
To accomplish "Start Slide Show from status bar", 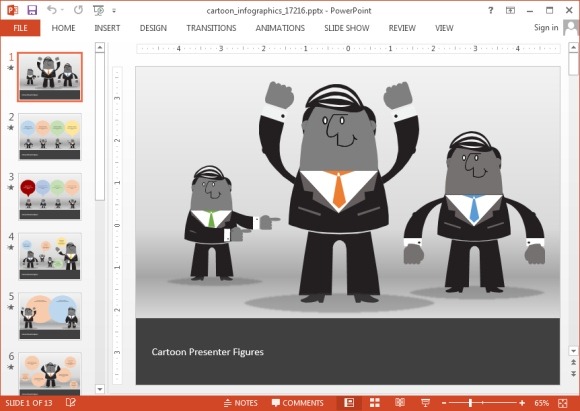I will (x=425, y=402).
